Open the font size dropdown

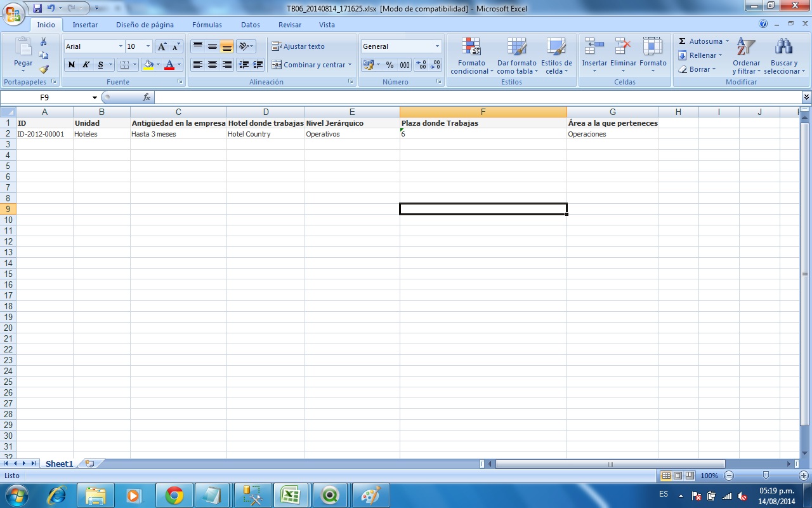click(148, 46)
